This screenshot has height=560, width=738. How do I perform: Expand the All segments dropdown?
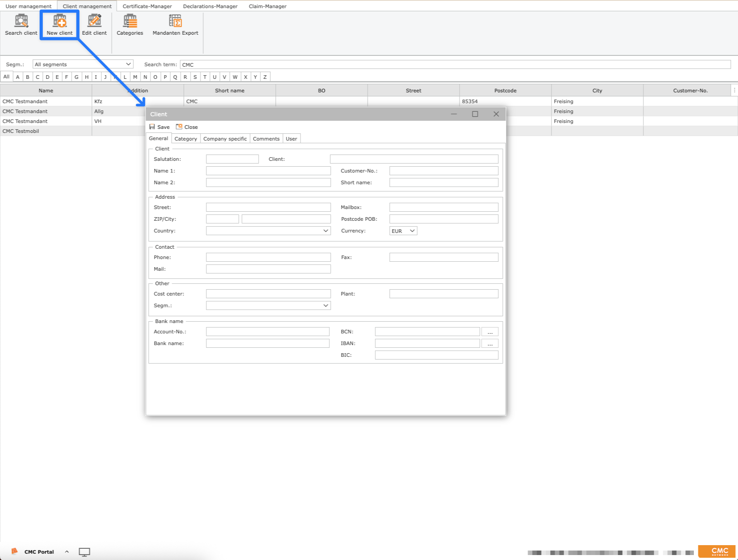tap(128, 64)
